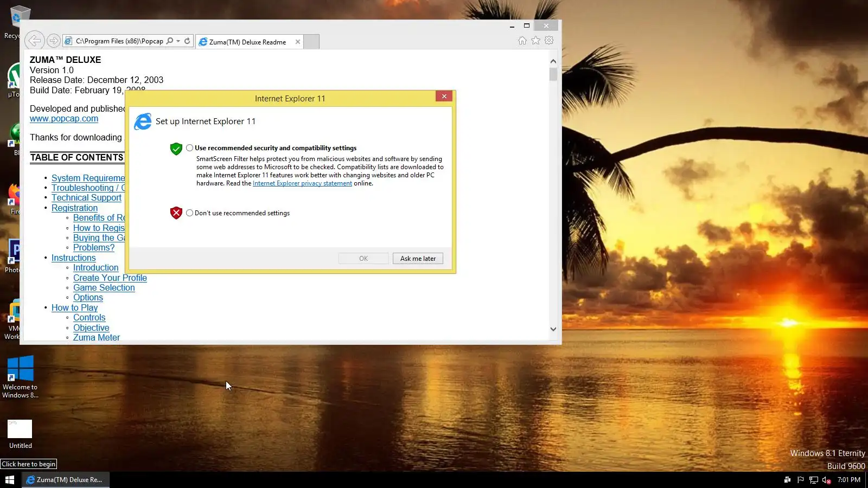
Task: Click the "TABLE OF CONTENTS" heading
Action: (x=76, y=158)
